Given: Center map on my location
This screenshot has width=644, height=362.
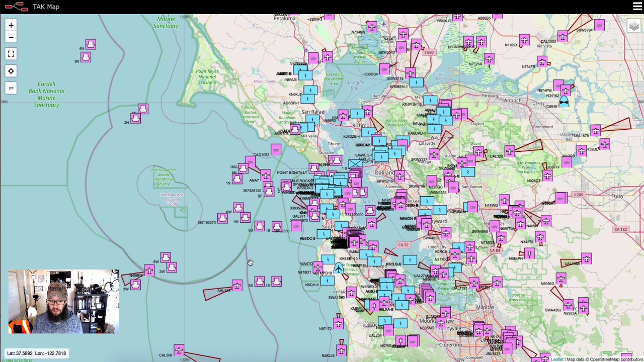Looking at the screenshot, I should pos(11,71).
